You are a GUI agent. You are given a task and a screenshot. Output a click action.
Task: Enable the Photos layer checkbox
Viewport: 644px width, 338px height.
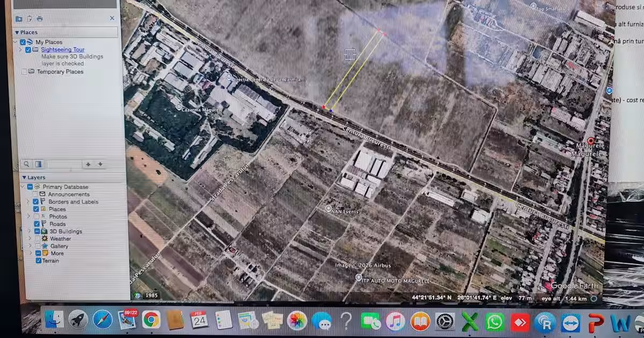pos(36,217)
